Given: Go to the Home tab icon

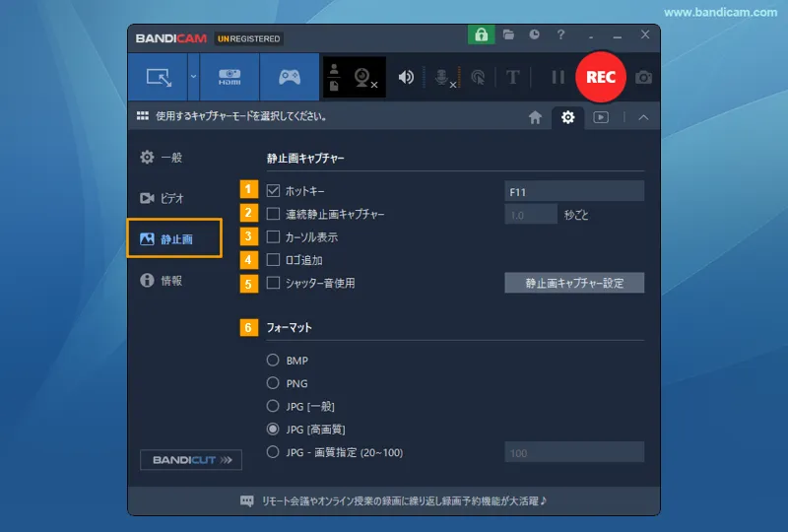Looking at the screenshot, I should [535, 117].
